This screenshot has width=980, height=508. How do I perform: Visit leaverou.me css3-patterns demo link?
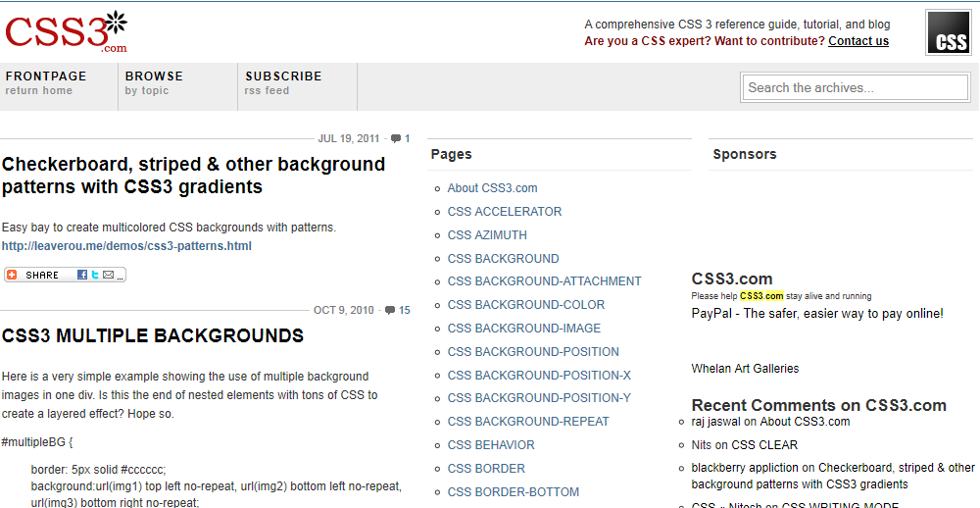pos(126,246)
